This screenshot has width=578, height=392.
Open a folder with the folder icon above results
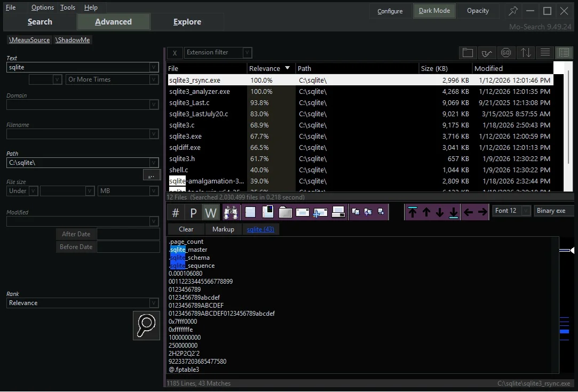(468, 52)
